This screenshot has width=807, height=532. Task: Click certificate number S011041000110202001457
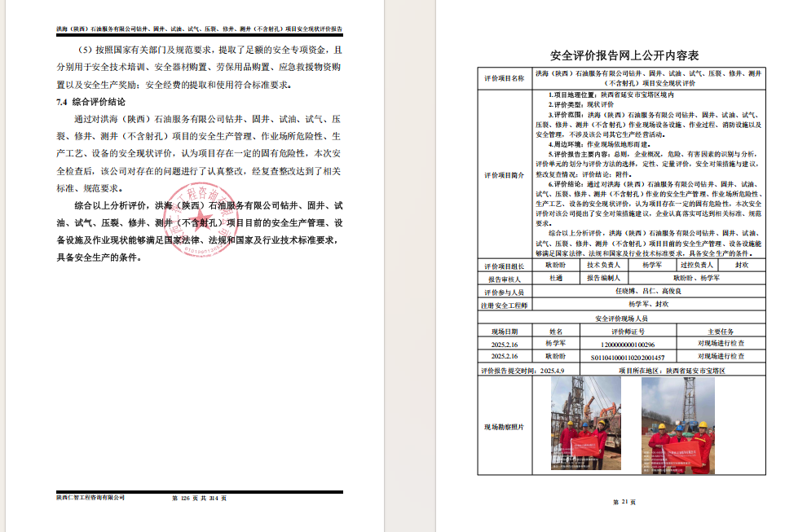[x=627, y=357]
